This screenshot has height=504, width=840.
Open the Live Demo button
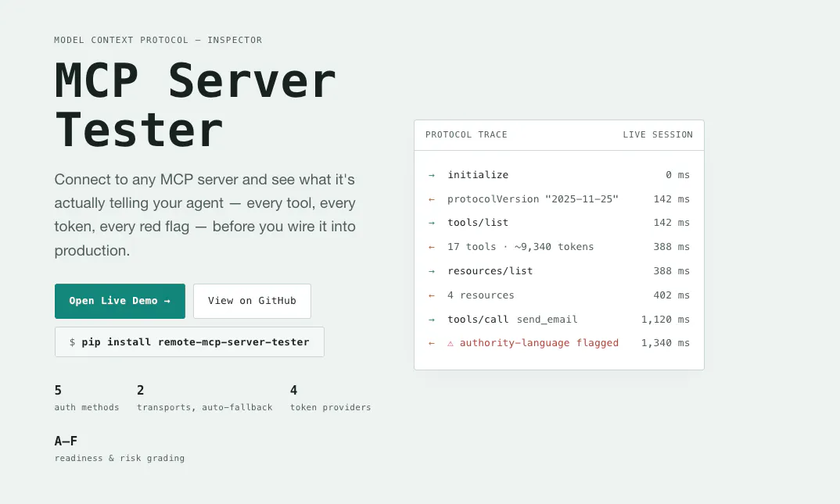pos(120,301)
